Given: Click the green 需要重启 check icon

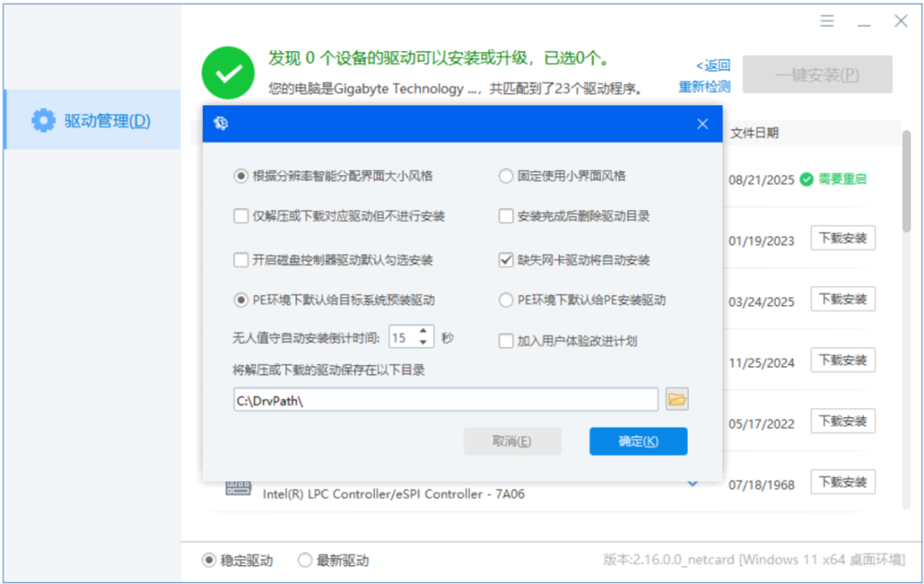Looking at the screenshot, I should click(x=806, y=180).
